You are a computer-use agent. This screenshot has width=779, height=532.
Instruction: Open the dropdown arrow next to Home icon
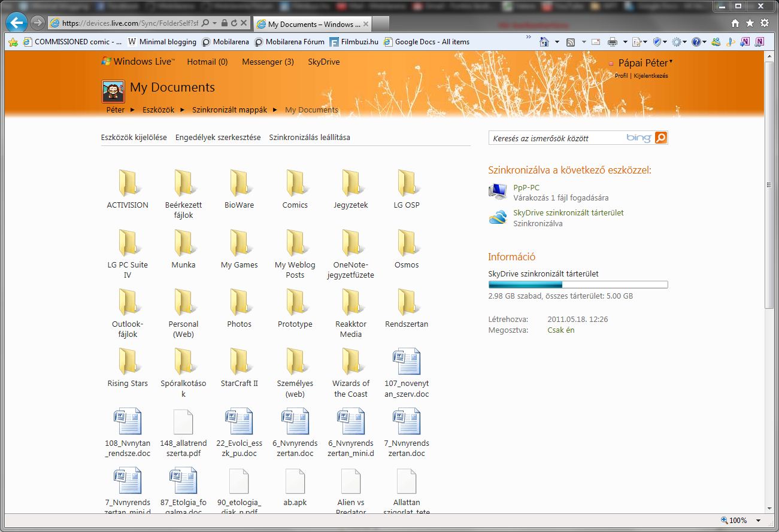(x=557, y=42)
